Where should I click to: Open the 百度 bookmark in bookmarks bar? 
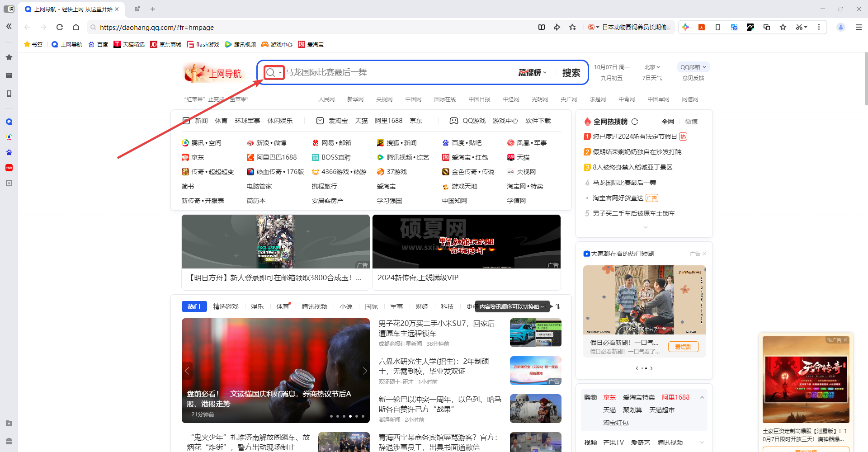[x=98, y=44]
